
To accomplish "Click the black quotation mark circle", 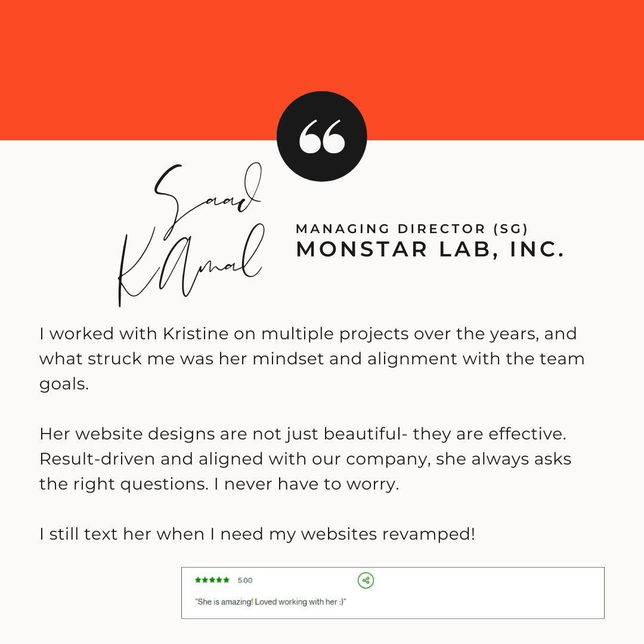I will (321, 137).
